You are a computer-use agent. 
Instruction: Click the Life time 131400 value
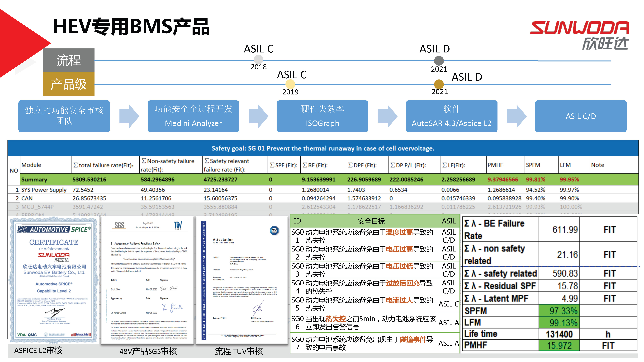[559, 334]
